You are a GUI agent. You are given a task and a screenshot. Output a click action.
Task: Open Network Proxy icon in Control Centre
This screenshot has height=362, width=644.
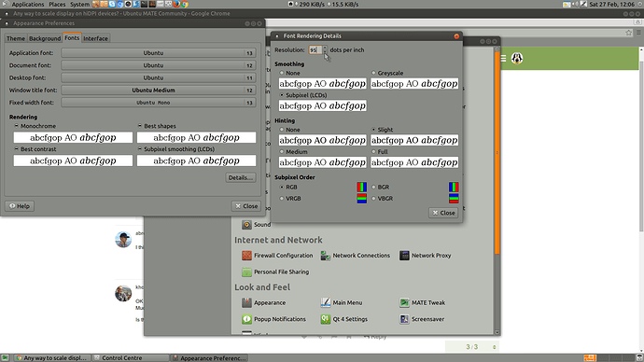tap(404, 256)
